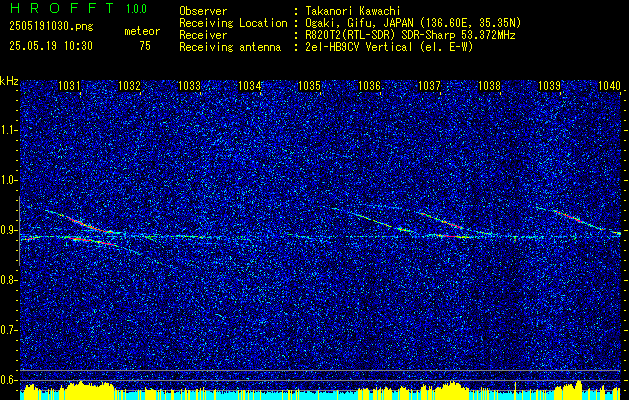Click the 0.7 kHz frequency label
Screen dimensions: 629x400
point(9,330)
